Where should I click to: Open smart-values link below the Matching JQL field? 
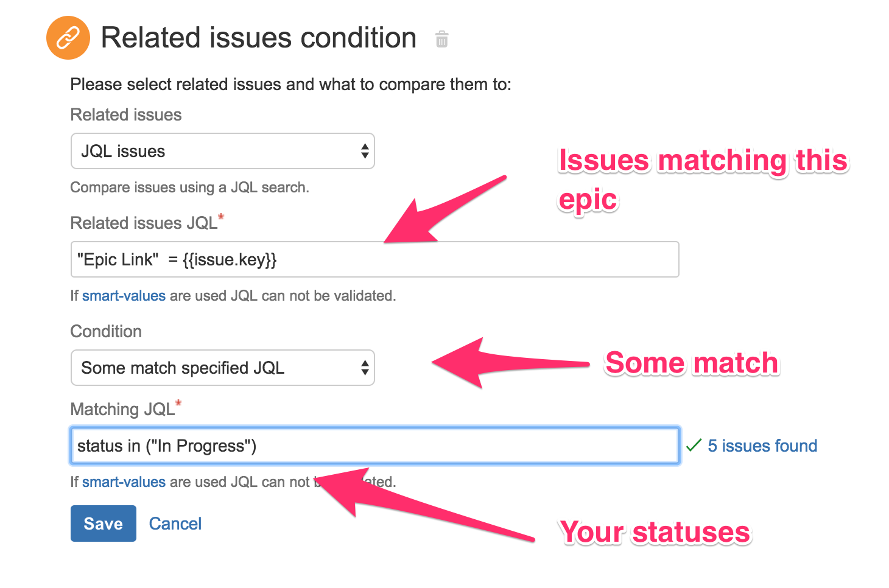pyautogui.click(x=124, y=482)
